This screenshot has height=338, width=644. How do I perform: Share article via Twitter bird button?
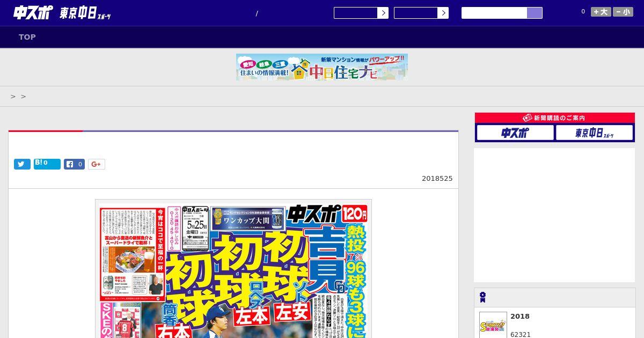(x=22, y=164)
